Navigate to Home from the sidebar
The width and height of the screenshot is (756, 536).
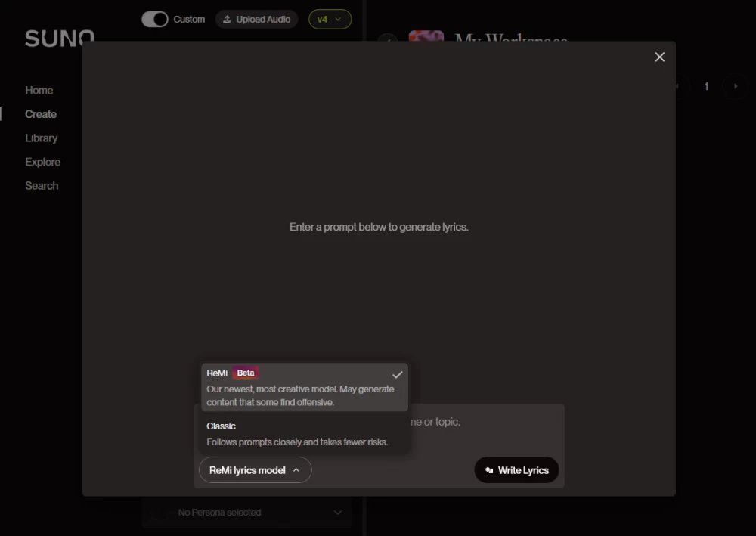(39, 90)
